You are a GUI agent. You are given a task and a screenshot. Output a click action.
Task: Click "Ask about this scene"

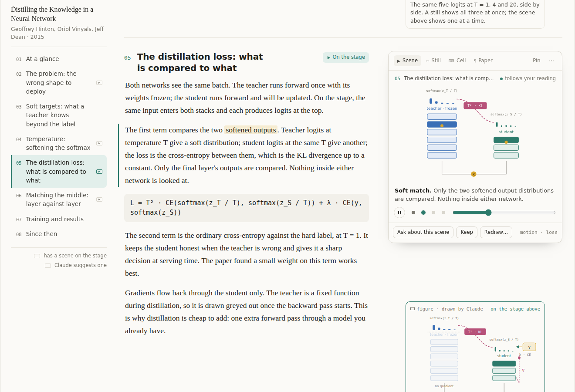423,232
